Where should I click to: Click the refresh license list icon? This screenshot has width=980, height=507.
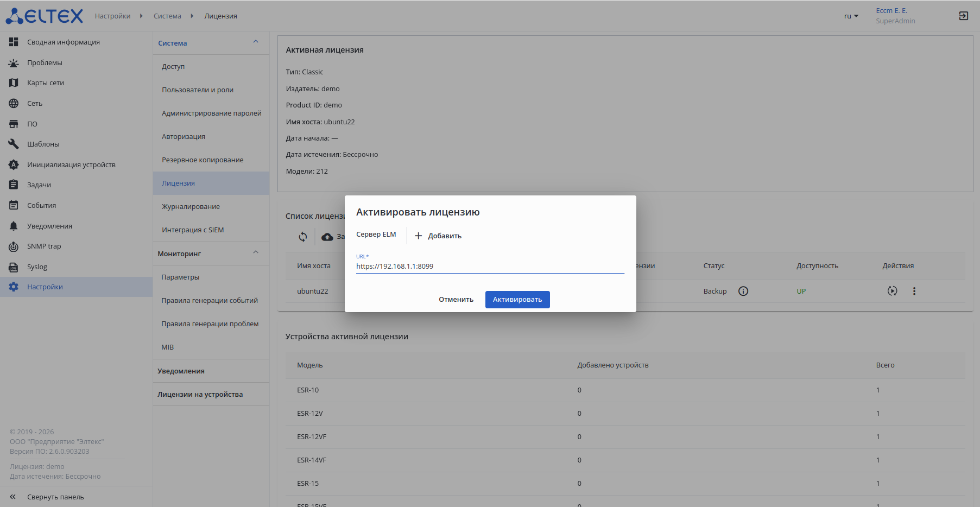click(x=303, y=237)
